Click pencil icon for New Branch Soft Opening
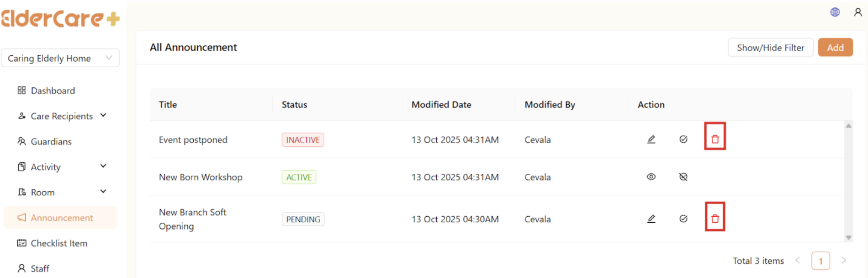This screenshot has width=868, height=278. pos(651,219)
